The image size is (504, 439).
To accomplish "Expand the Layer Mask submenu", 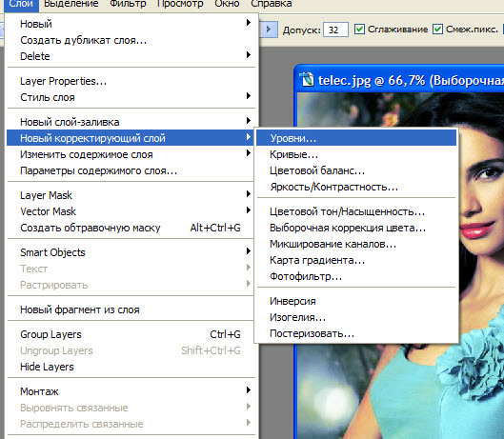I will (x=131, y=195).
